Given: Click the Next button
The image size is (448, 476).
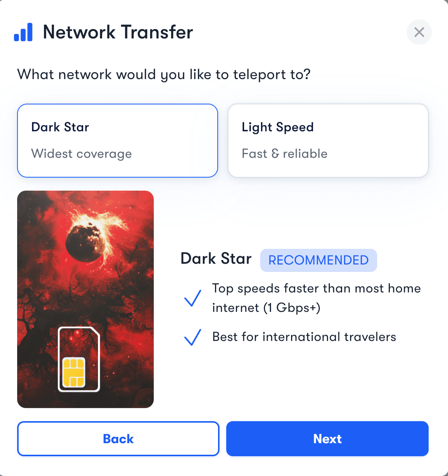Looking at the screenshot, I should [327, 439].
